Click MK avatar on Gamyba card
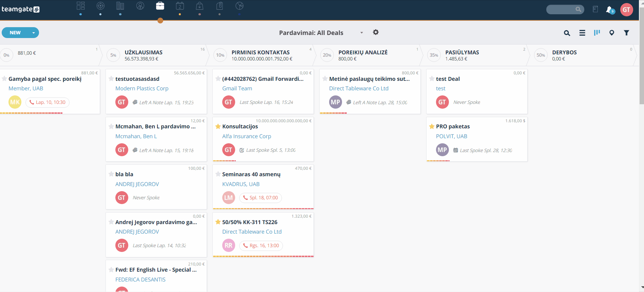Viewport: 644px width, 292px height. [x=15, y=102]
